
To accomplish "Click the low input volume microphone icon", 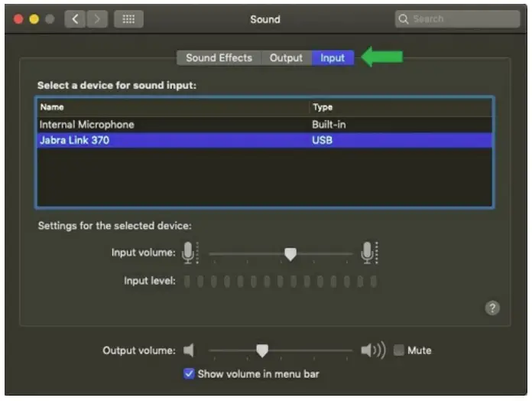I will 190,253.
